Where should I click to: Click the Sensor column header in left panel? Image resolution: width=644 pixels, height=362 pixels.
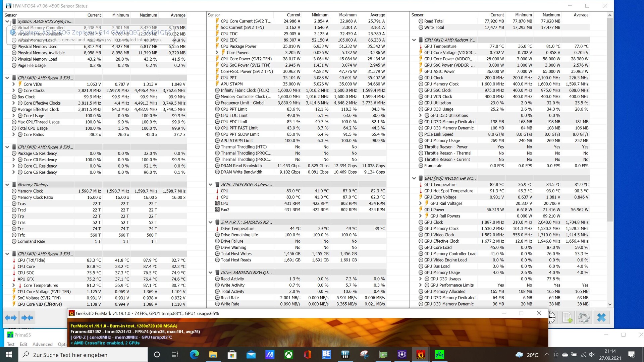tap(38, 15)
